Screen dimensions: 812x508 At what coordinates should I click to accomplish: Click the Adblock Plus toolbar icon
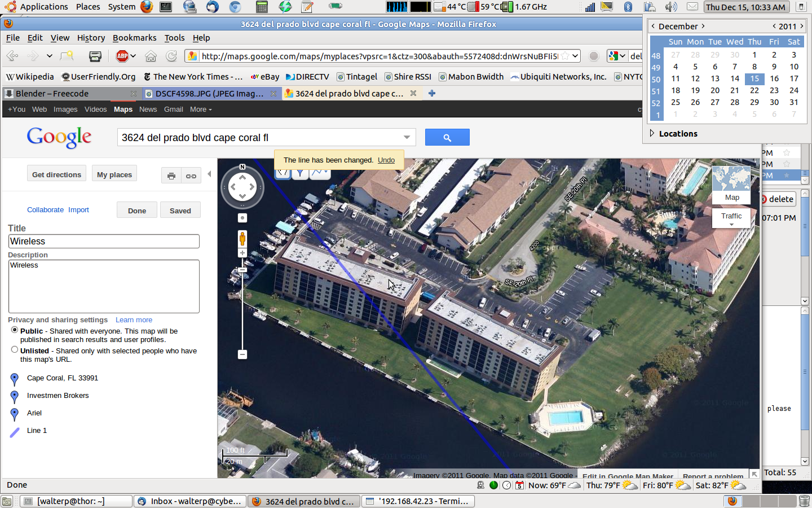122,56
